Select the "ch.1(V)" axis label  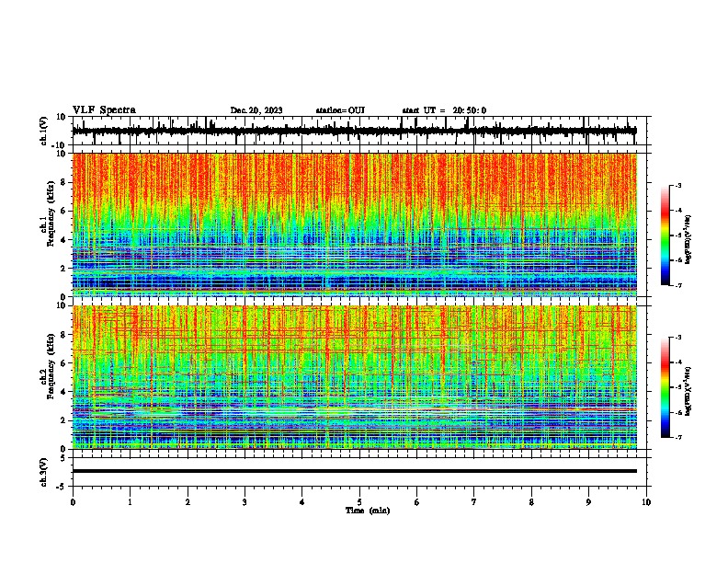tap(44, 131)
